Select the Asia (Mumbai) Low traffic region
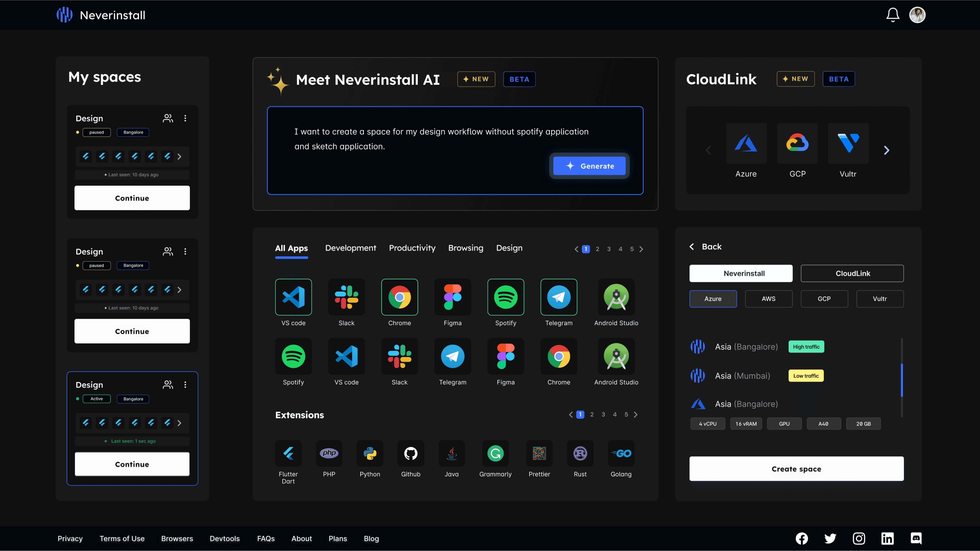The image size is (980, 551). point(757,376)
